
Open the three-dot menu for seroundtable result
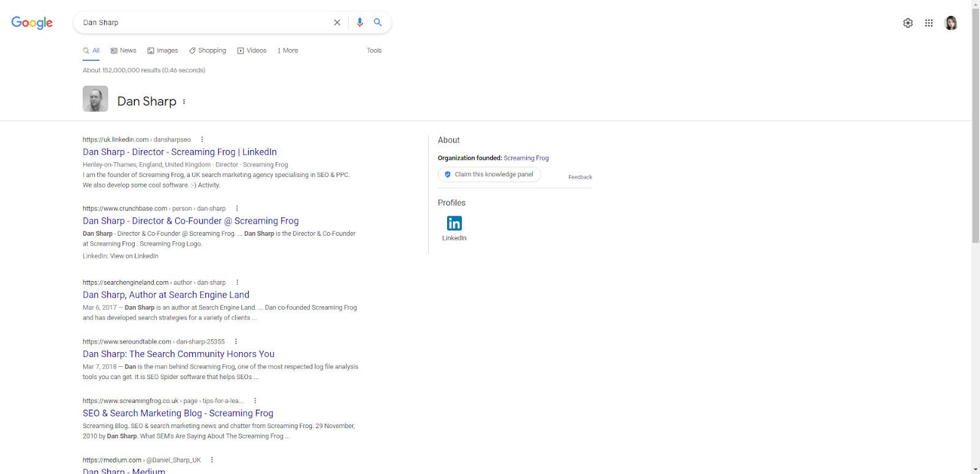click(x=236, y=342)
